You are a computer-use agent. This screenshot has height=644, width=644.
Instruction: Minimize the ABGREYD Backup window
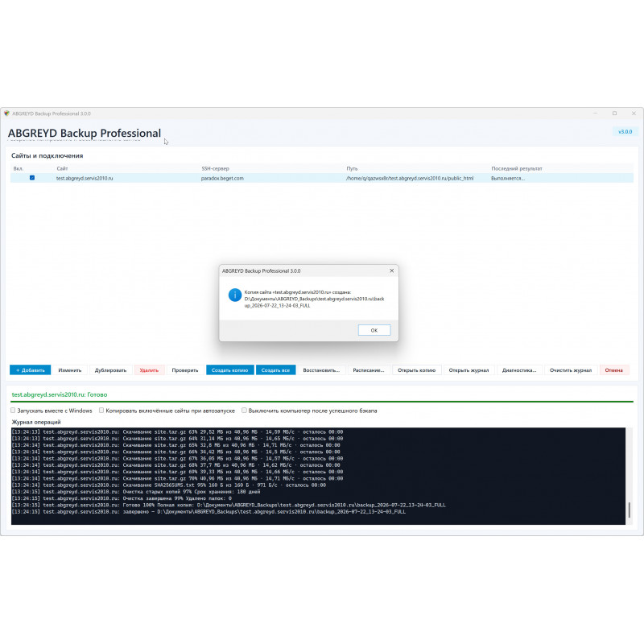[x=596, y=114]
